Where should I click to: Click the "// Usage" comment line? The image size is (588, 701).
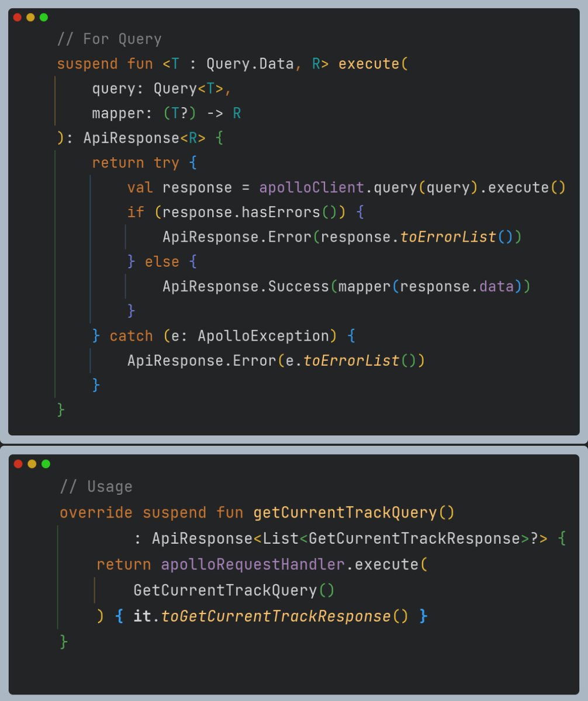(96, 487)
